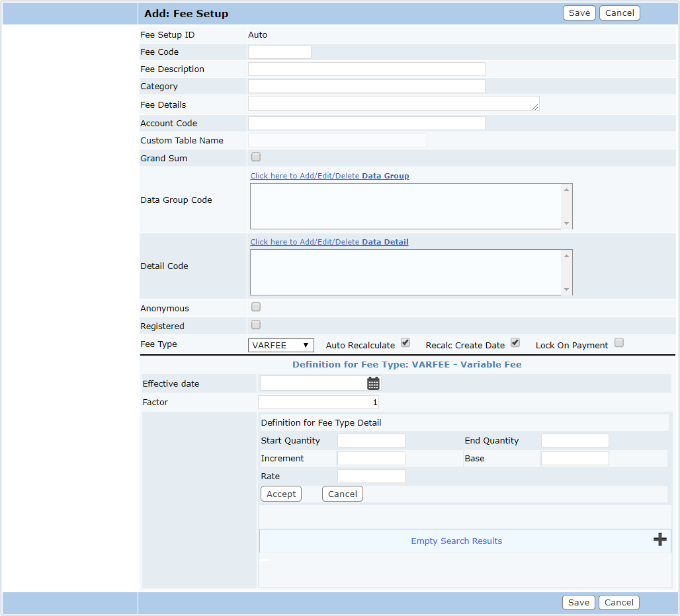Check the Registered option
The height and width of the screenshot is (616, 680).
[255, 324]
